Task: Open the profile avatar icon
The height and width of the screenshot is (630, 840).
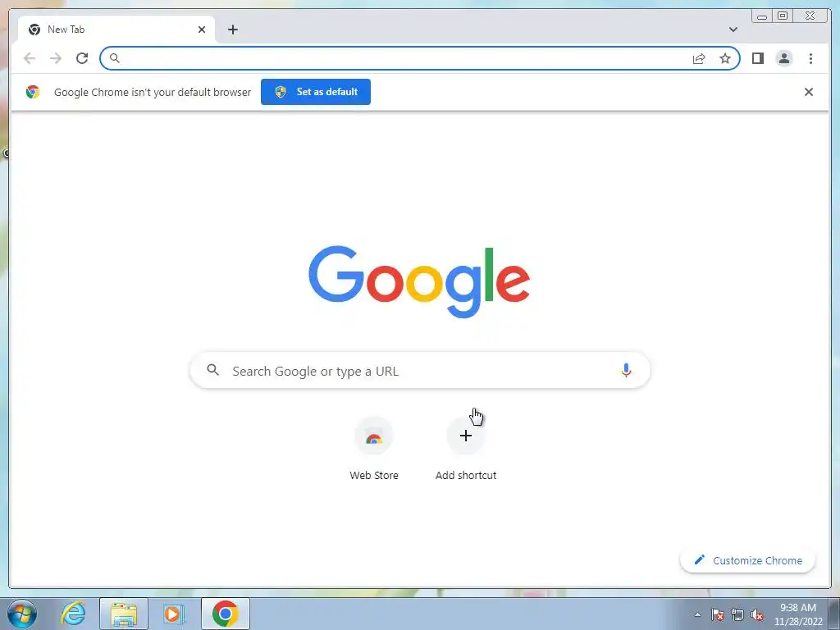Action: [783, 58]
